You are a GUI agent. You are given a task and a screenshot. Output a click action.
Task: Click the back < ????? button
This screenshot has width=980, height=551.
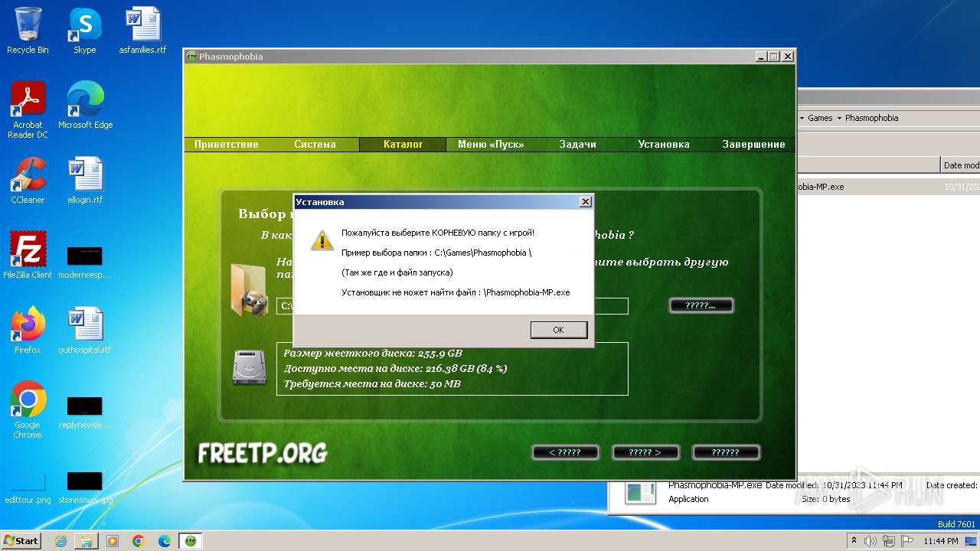point(564,452)
